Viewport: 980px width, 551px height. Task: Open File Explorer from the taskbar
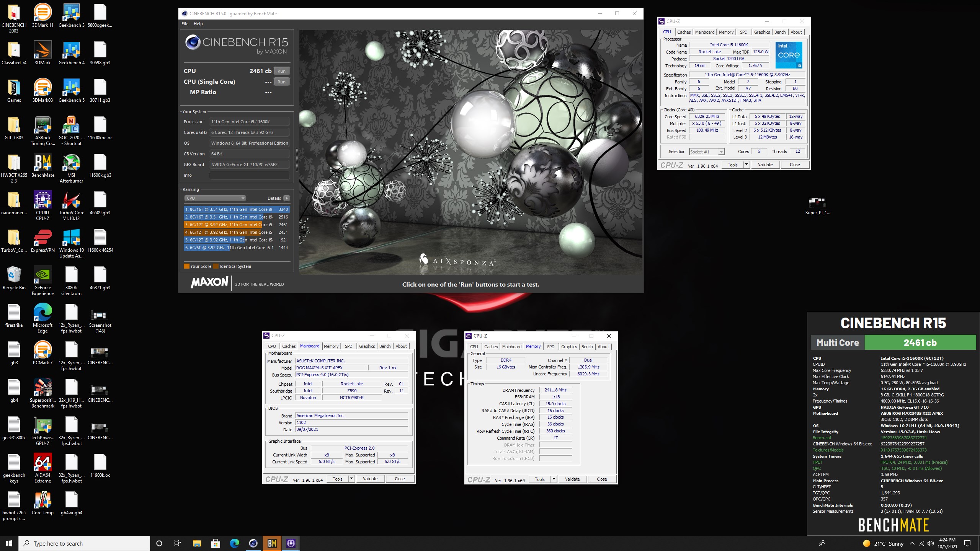click(197, 543)
